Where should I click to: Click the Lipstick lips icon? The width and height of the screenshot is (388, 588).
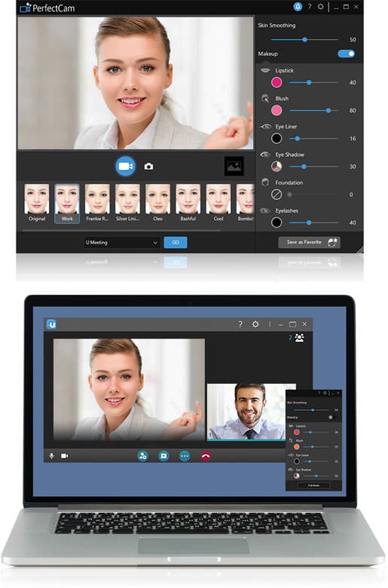pyautogui.click(x=265, y=70)
